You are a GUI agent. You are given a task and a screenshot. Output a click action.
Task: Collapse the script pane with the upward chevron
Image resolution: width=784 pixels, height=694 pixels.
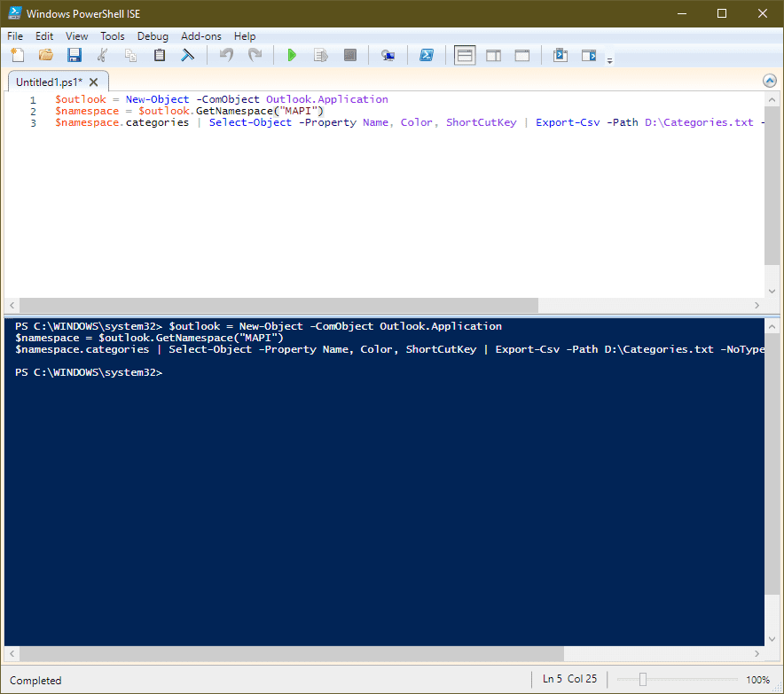pyautogui.click(x=770, y=80)
